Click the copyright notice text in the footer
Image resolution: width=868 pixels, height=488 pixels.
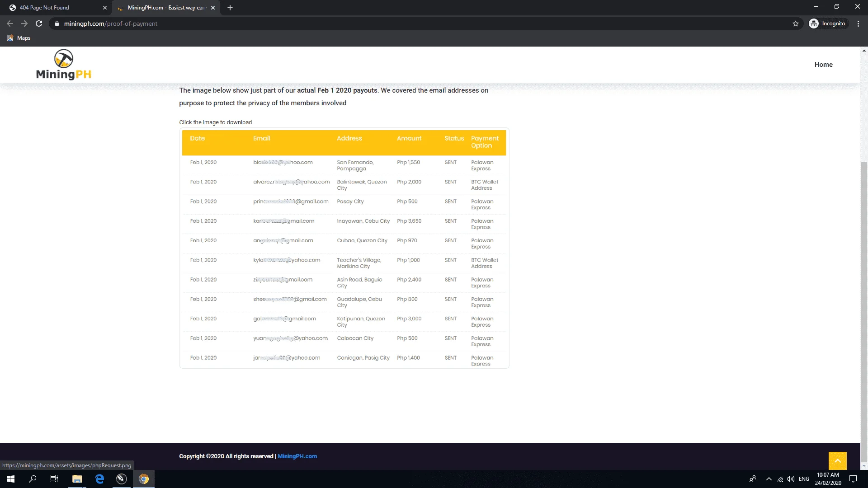(227, 456)
